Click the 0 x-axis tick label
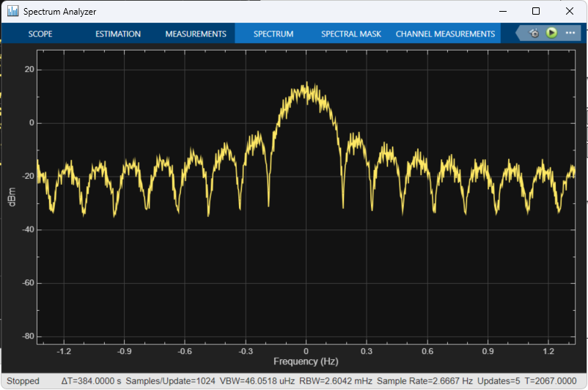Screen dimensions: 588x390 coord(306,351)
